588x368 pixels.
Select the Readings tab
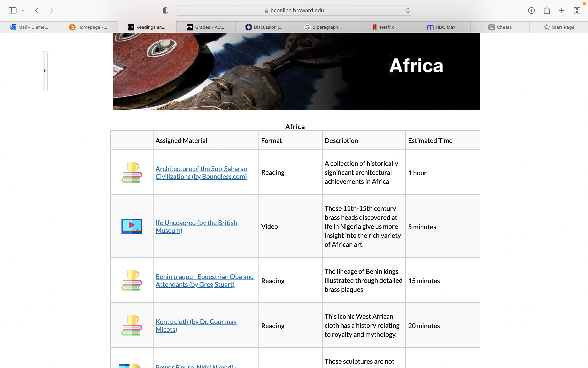[x=147, y=27]
